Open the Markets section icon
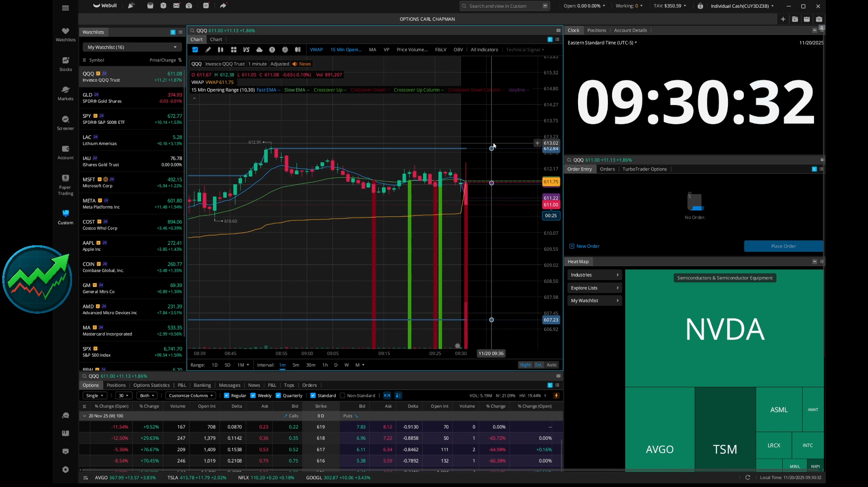 (x=66, y=93)
